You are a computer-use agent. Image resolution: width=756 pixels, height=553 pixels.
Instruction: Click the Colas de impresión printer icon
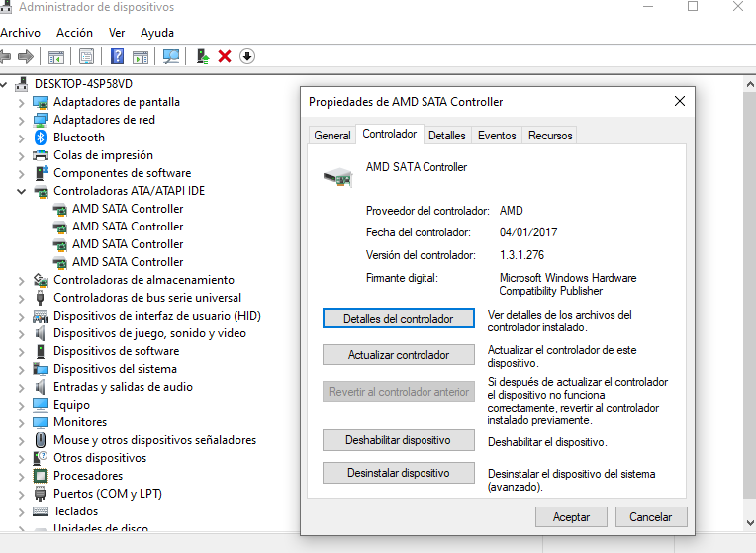tap(41, 155)
